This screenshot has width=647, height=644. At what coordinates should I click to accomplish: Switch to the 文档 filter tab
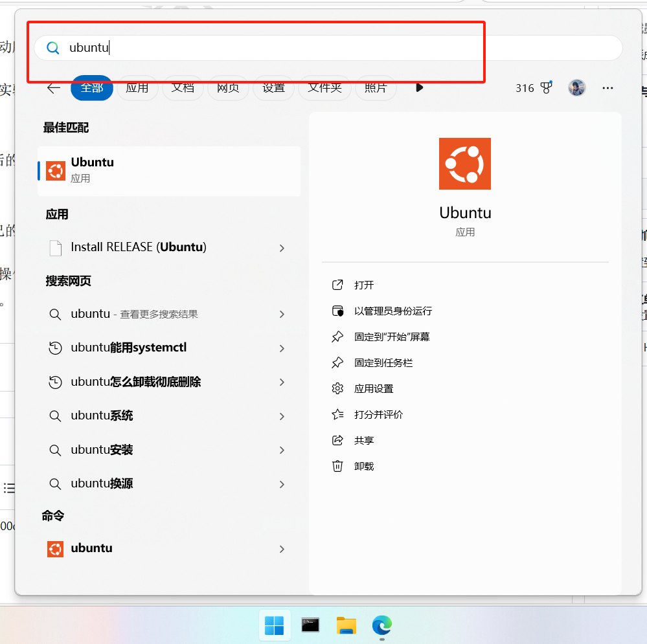coord(183,88)
